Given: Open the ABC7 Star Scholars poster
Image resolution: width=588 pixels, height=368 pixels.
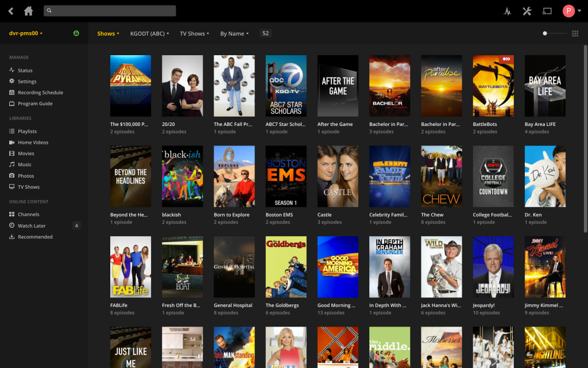Looking at the screenshot, I should click(286, 86).
